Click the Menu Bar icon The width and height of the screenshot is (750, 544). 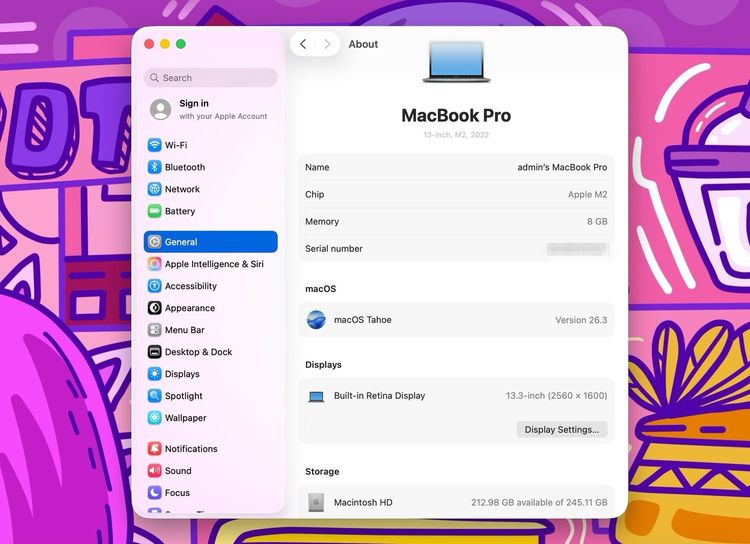[154, 330]
